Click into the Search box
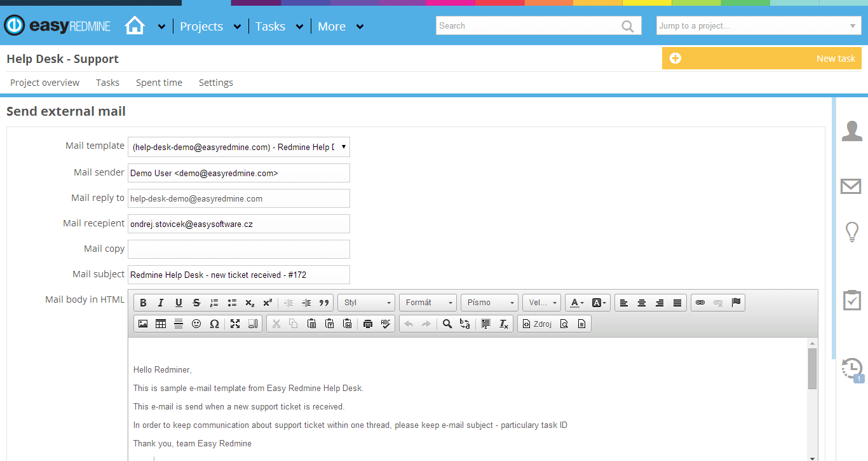 (538, 25)
